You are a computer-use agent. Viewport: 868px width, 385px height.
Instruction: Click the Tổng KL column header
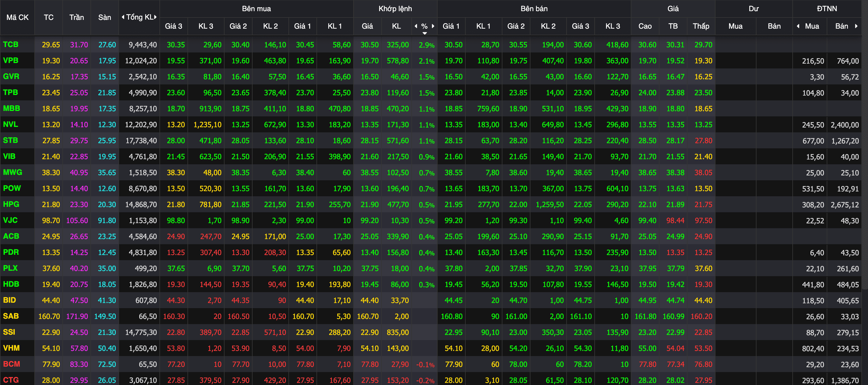[139, 17]
